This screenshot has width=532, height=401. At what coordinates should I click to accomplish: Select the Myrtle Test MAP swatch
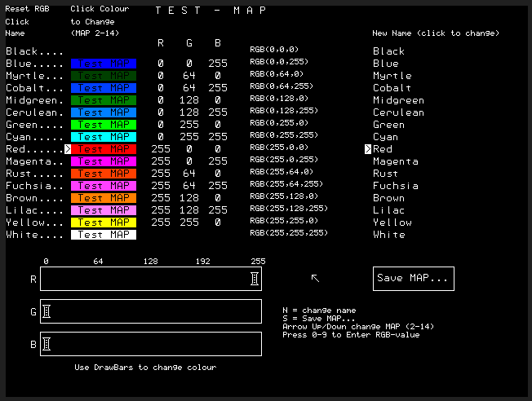[104, 76]
